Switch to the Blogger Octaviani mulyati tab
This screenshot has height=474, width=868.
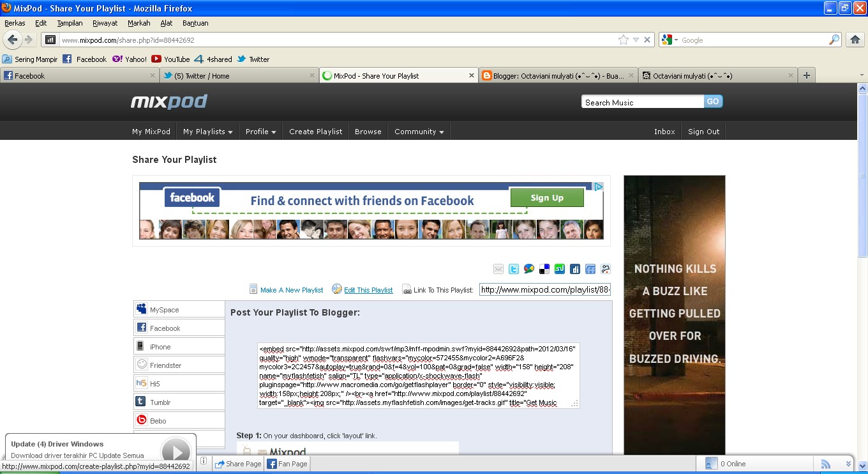tap(558, 75)
